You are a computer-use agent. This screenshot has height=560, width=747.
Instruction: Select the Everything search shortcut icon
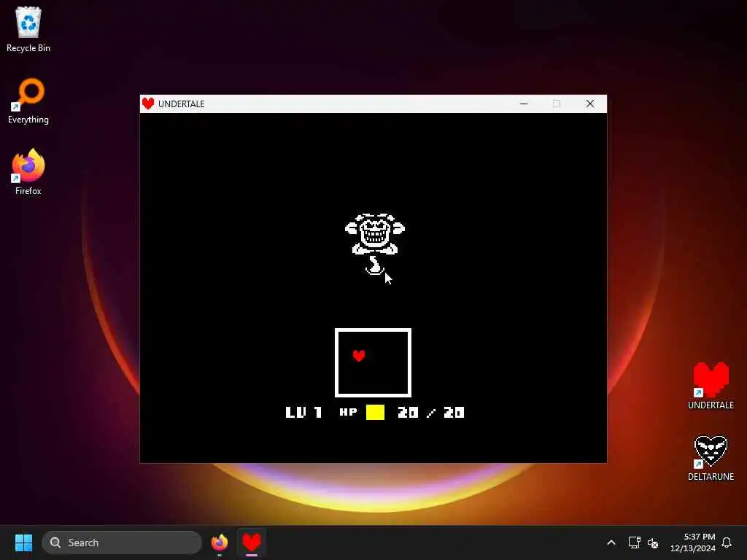28,101
